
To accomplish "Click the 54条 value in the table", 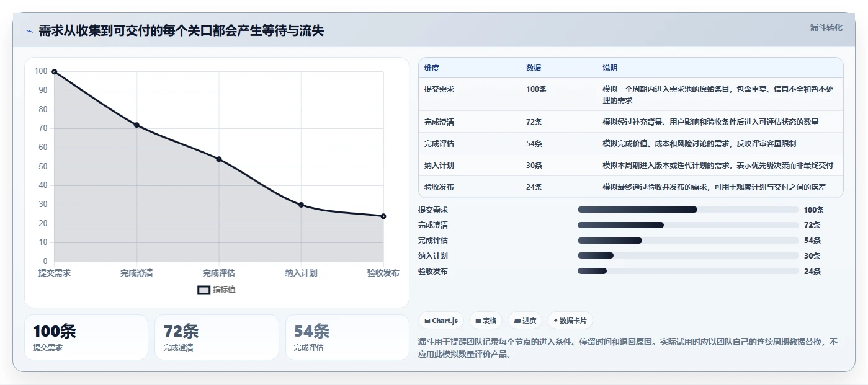I will [534, 144].
